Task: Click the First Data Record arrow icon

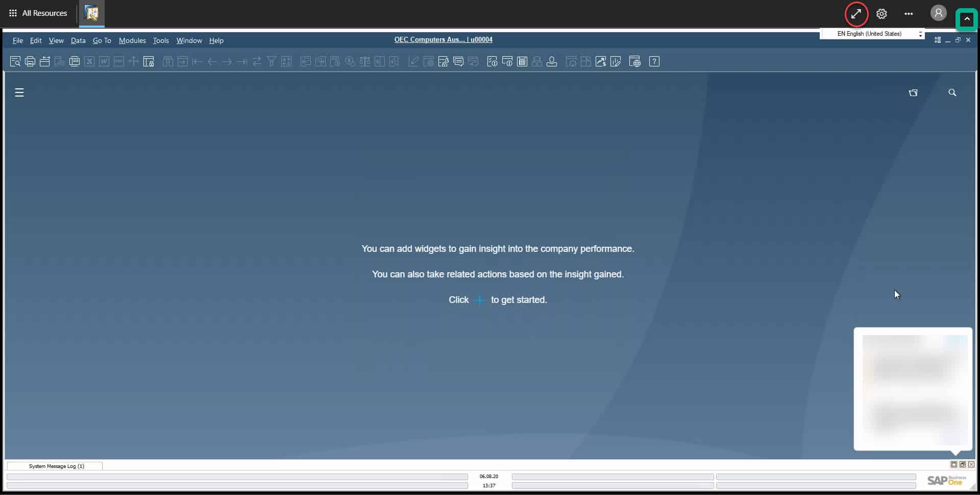Action: click(x=198, y=62)
